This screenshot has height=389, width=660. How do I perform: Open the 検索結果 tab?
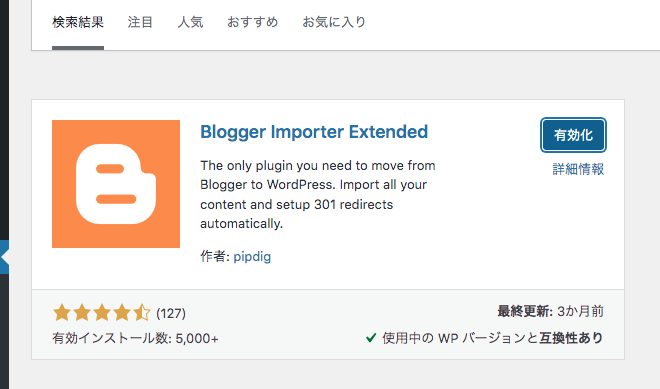pyautogui.click(x=78, y=22)
